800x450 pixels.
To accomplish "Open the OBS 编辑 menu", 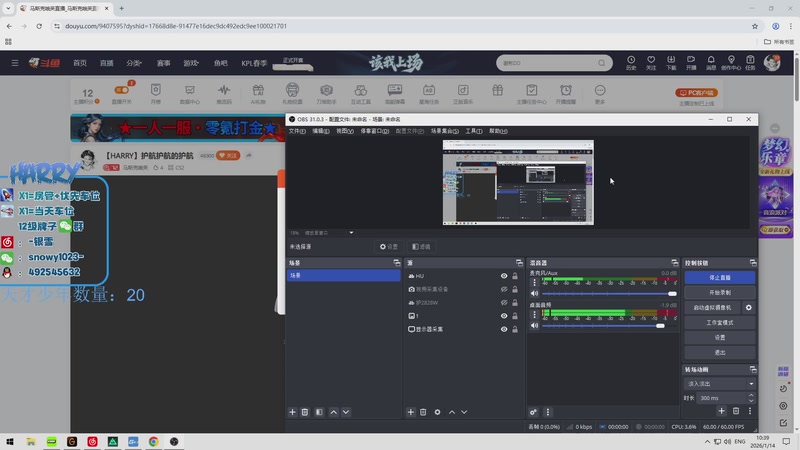I will coord(321,131).
